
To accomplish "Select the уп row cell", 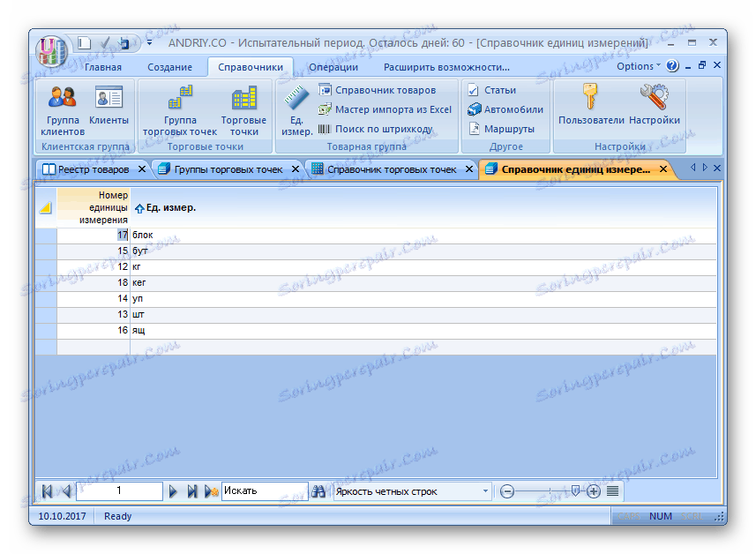I will (x=423, y=299).
